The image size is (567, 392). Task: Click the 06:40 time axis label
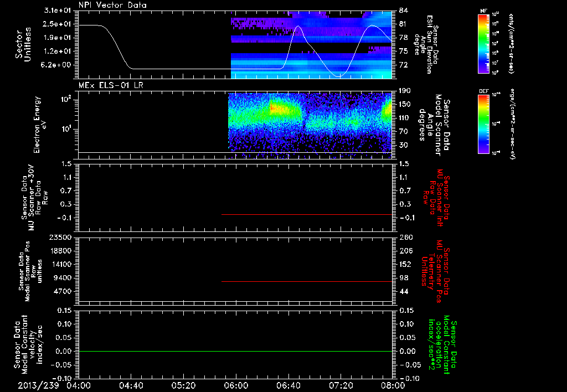288,386
